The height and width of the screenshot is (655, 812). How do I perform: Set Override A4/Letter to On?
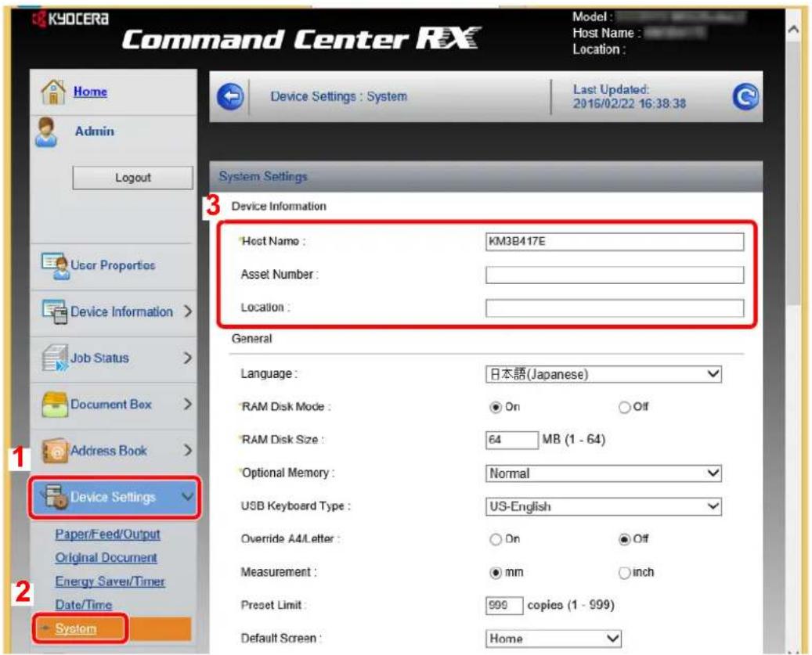pos(496,540)
